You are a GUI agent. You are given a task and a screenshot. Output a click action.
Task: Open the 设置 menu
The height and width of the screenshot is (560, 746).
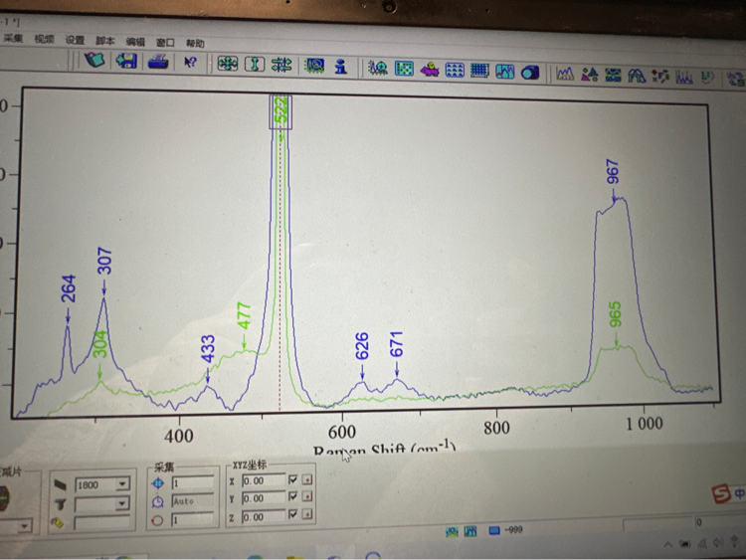75,40
